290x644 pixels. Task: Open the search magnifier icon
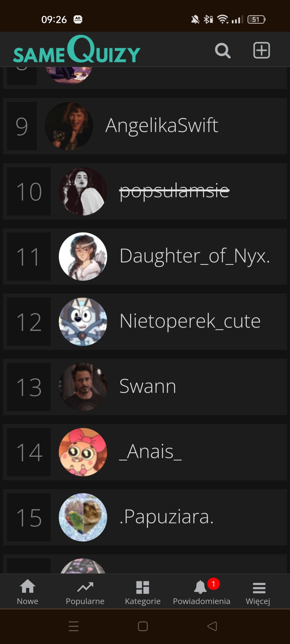pyautogui.click(x=223, y=51)
